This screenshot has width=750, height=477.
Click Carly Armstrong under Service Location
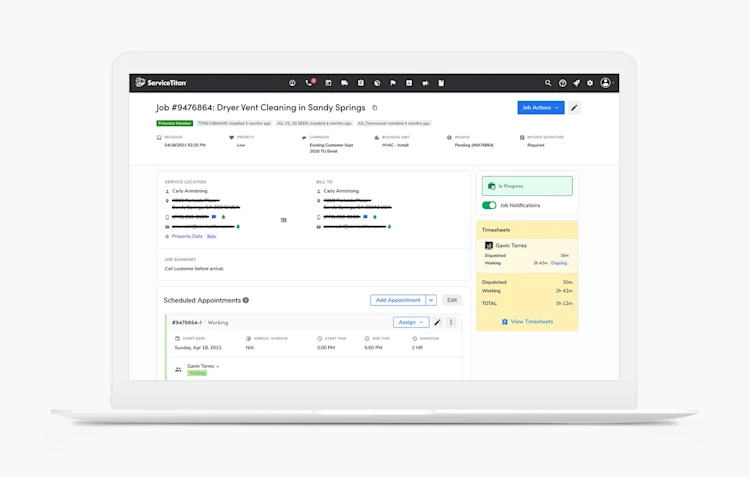[190, 191]
